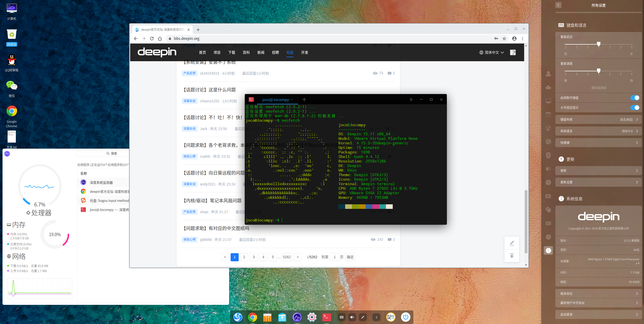This screenshot has height=324, width=644.
Task: Adjust the 重复延迟 slider handle
Action: 599,44
